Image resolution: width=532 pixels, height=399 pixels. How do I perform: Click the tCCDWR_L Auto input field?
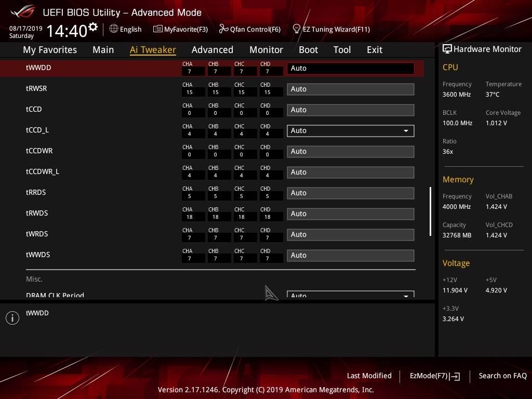351,172
